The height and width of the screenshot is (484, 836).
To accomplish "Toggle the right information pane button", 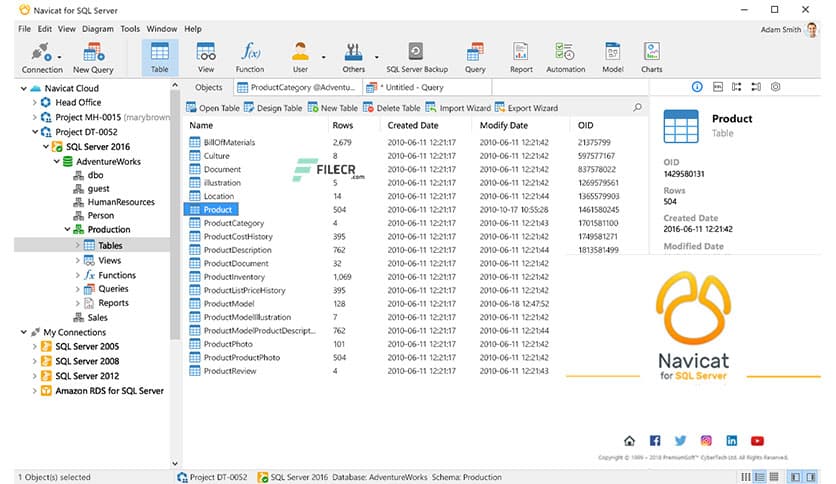I will (811, 477).
